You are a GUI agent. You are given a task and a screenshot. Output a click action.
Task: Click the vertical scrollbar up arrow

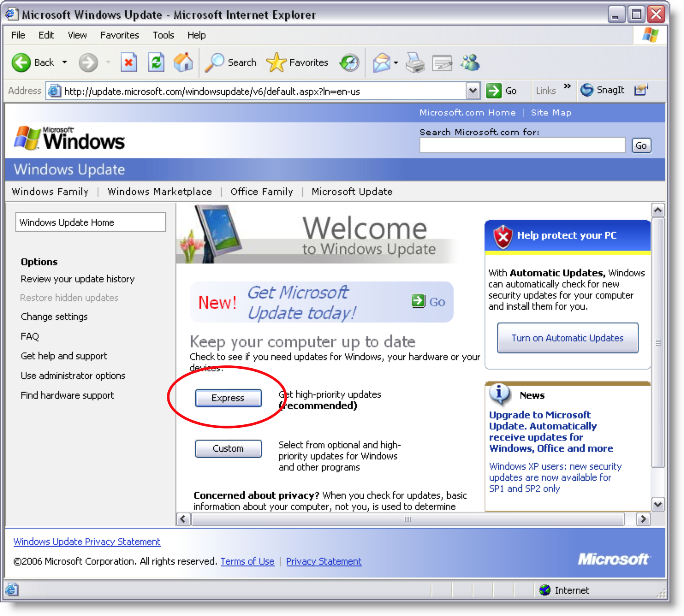(x=658, y=210)
